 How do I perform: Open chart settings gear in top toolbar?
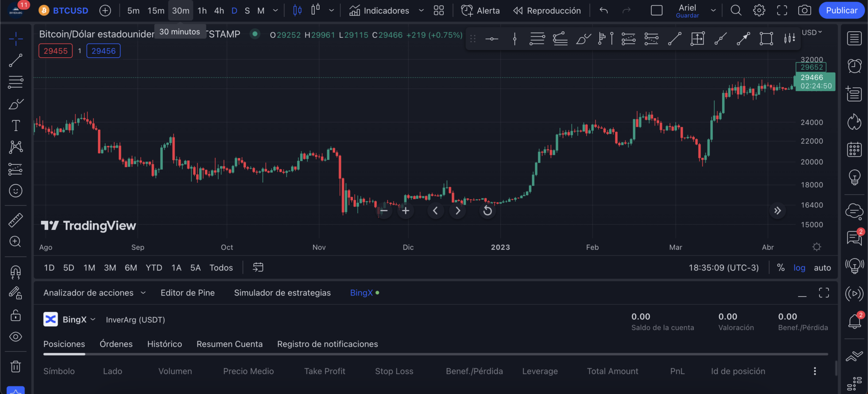click(x=759, y=11)
